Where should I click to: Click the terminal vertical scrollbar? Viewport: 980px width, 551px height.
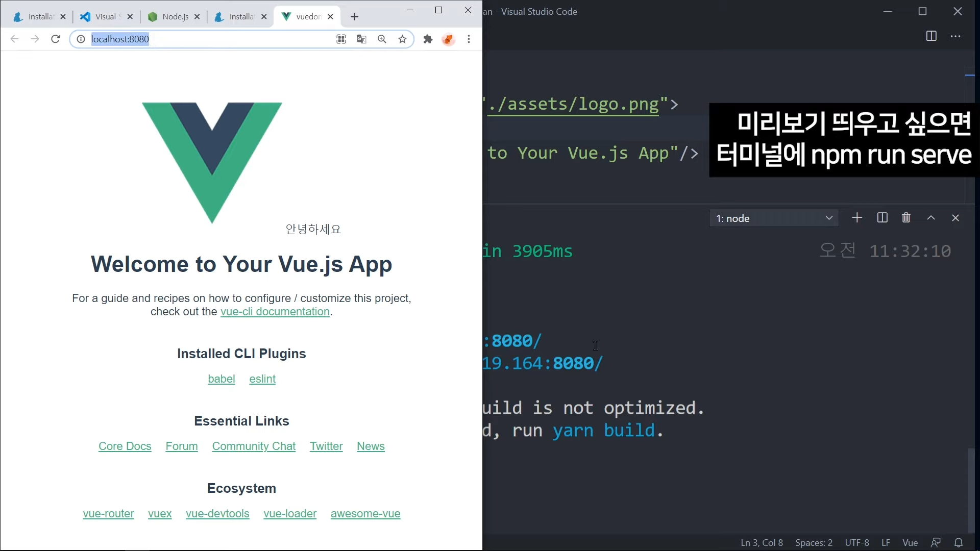pyautogui.click(x=971, y=490)
